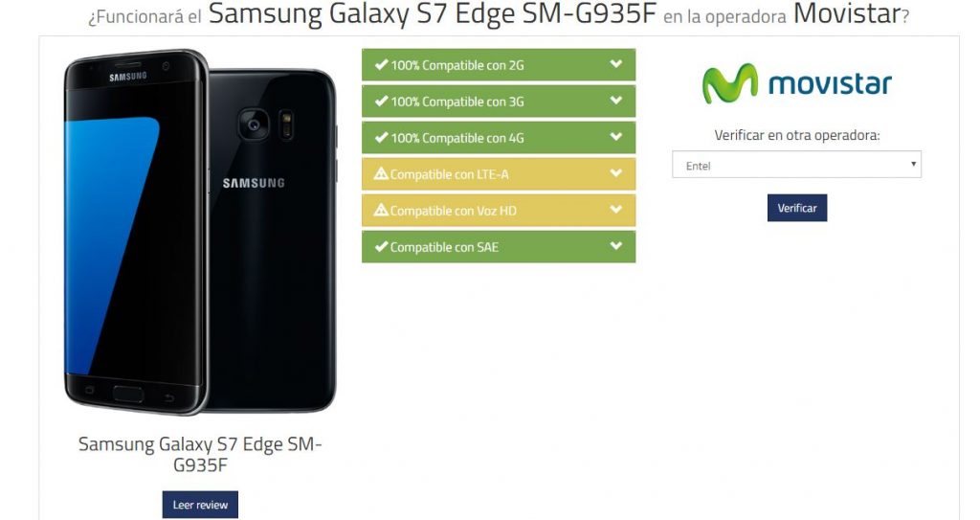Image resolution: width=980 pixels, height=520 pixels.
Task: Expand the Compatible con SAE chevron
Action: coord(616,245)
